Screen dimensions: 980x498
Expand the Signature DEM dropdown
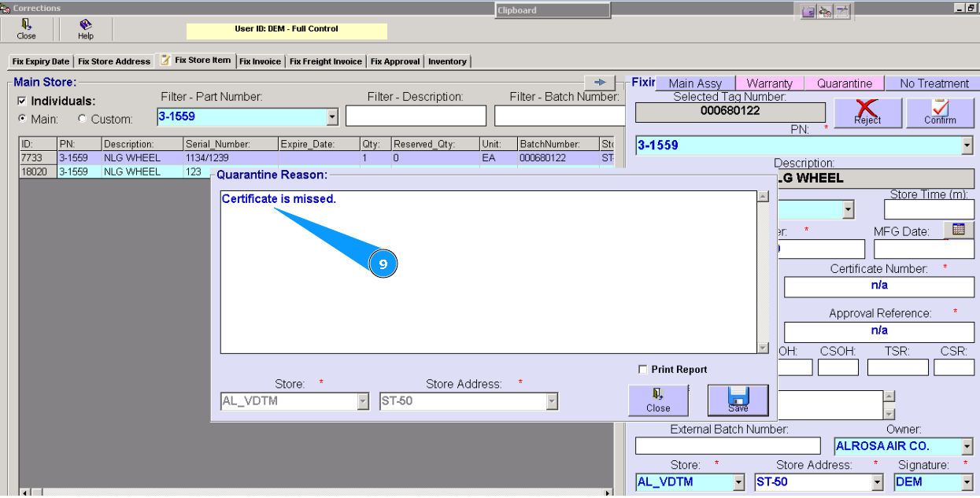[967, 481]
